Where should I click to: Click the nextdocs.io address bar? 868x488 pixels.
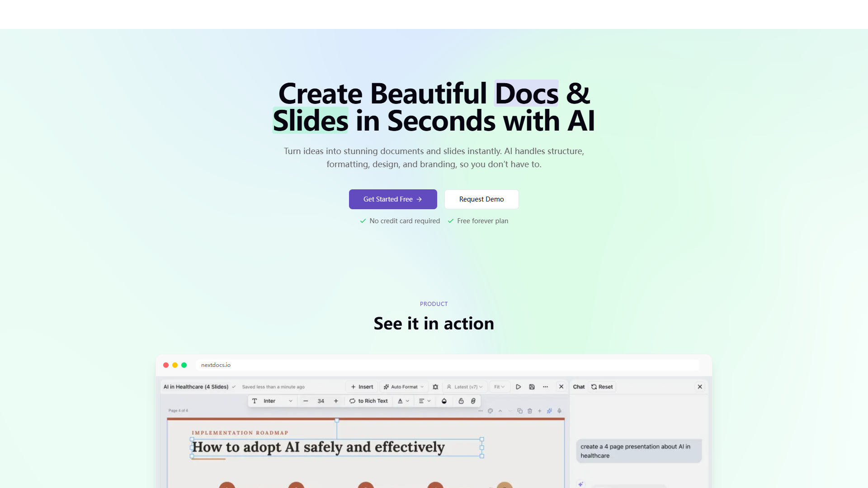[448, 365]
